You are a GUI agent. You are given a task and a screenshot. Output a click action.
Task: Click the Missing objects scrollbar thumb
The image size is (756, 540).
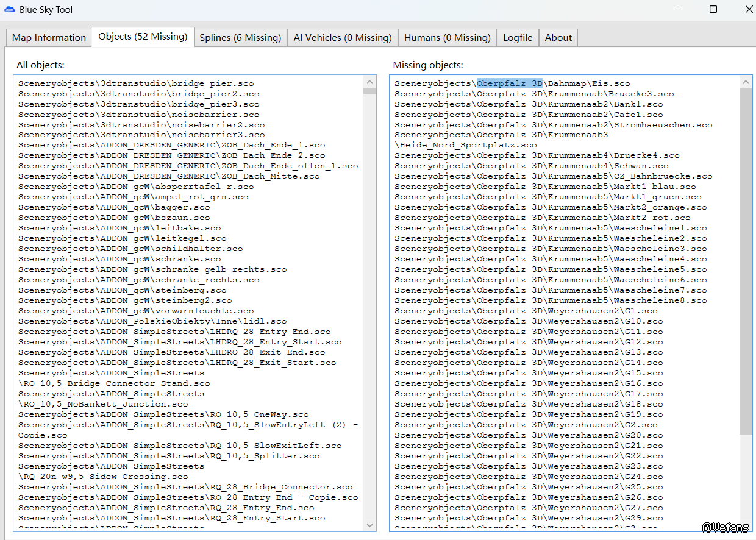746,262
